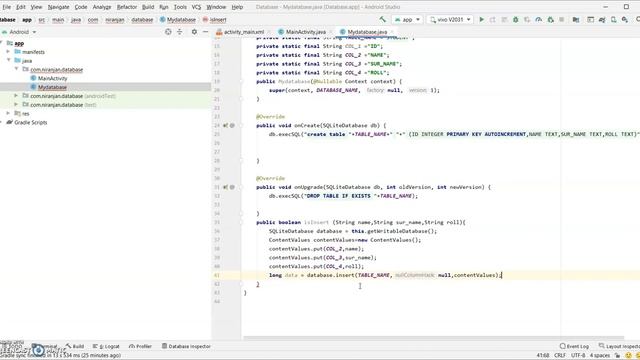Open the Profiler tool window
The width and height of the screenshot is (640, 360).
coord(140,346)
